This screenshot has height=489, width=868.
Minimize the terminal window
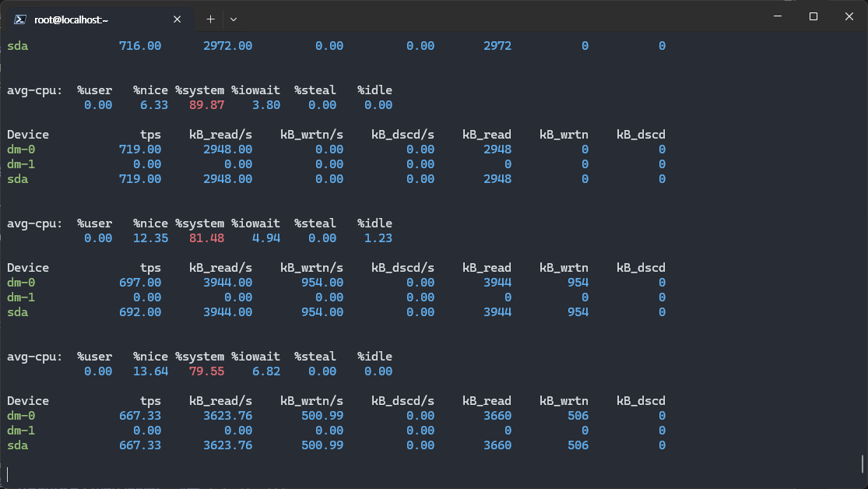click(x=777, y=16)
